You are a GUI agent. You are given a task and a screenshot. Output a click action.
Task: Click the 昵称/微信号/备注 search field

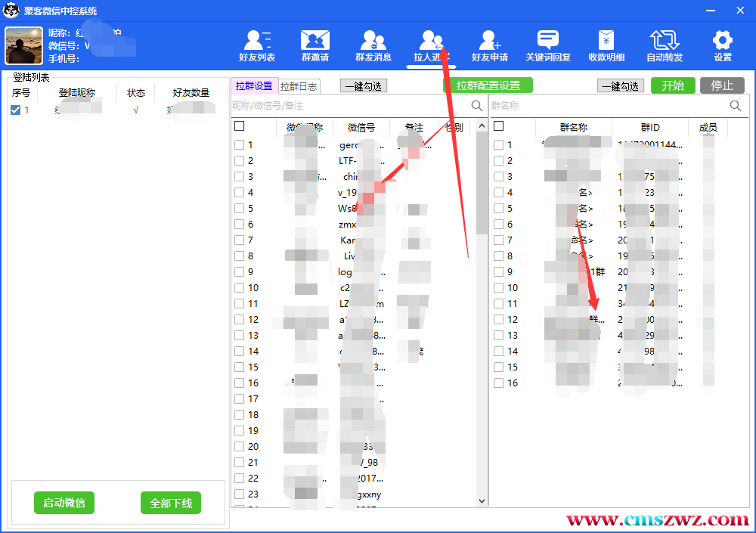click(x=348, y=106)
